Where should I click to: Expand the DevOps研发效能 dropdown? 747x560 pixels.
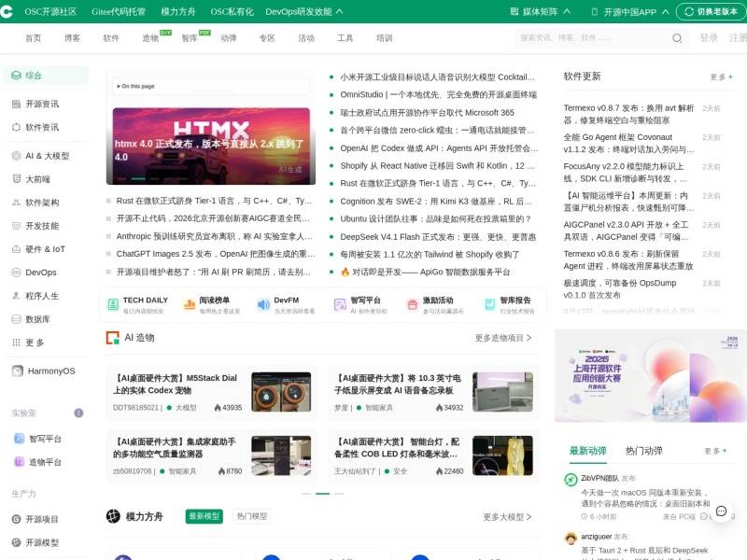(304, 11)
